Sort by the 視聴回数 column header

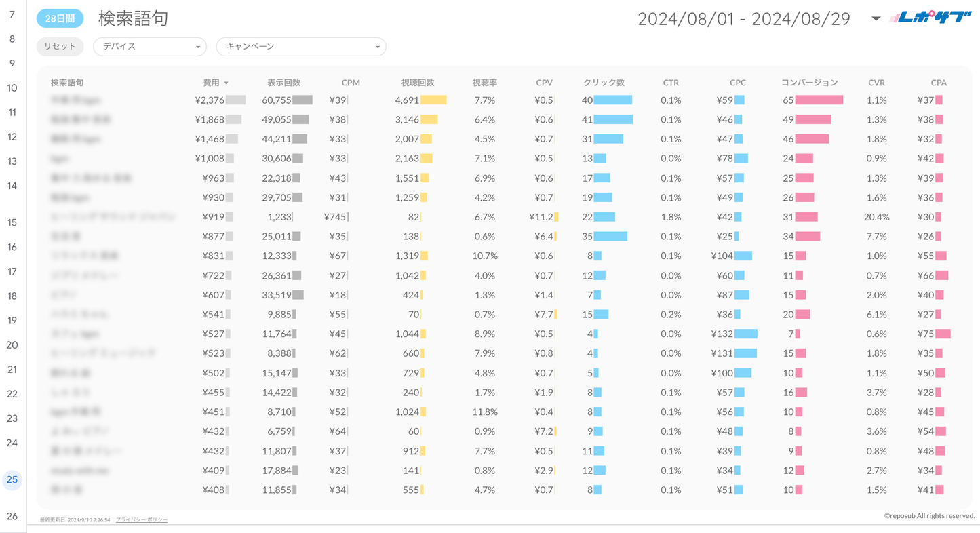pyautogui.click(x=418, y=83)
